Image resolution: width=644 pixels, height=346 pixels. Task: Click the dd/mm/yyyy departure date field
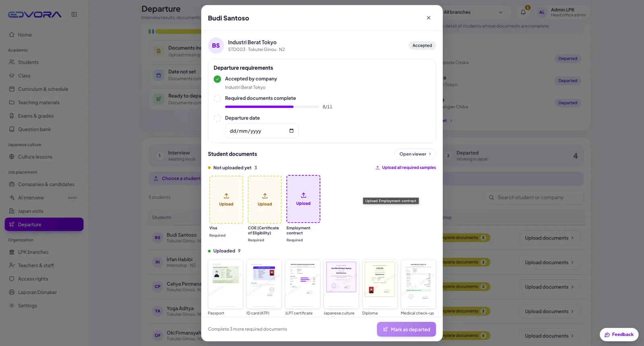[x=262, y=131]
